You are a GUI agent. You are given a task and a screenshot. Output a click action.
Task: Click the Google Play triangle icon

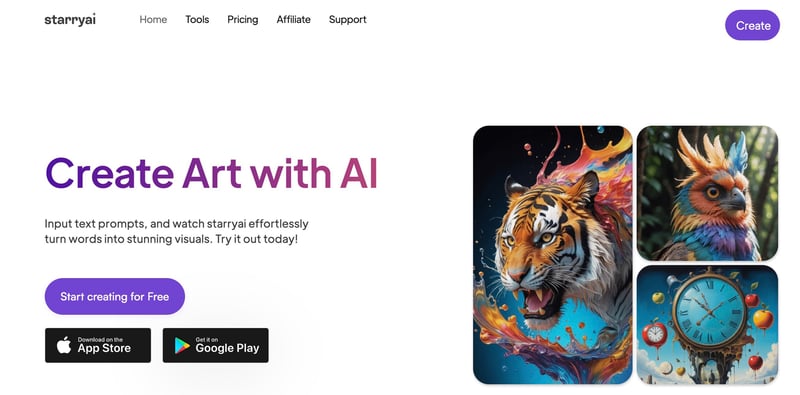pyautogui.click(x=182, y=346)
